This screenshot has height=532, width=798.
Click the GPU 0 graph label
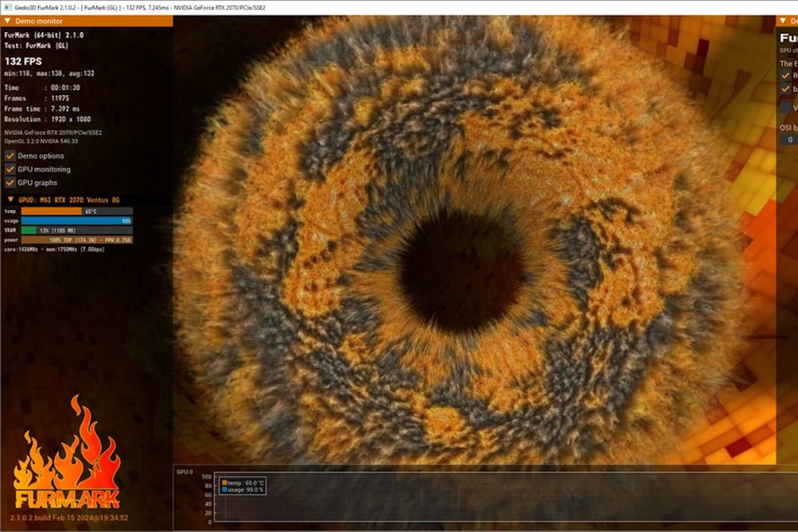[184, 472]
